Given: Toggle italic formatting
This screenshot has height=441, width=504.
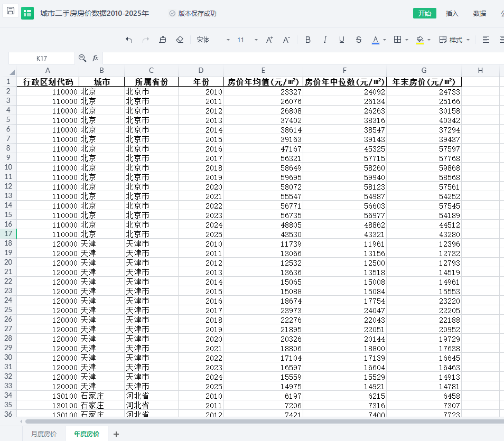Looking at the screenshot, I should (x=325, y=40).
